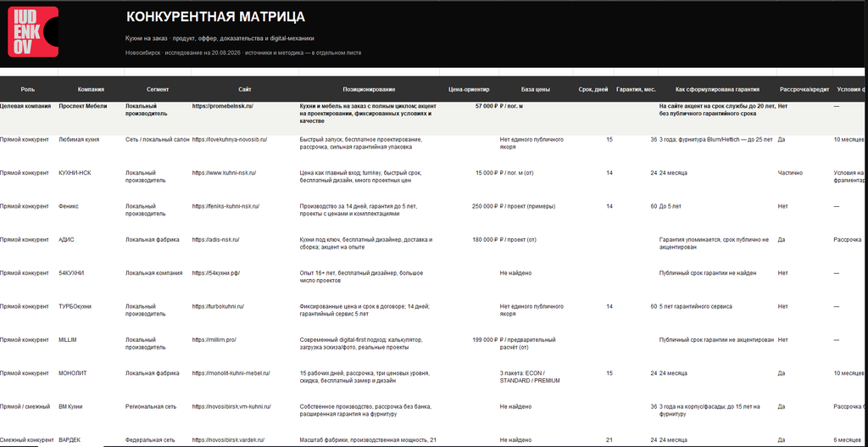This screenshot has width=868, height=447.
Task: Open the https://www.kuhni-nsk.ru/ link
Action: pyautogui.click(x=224, y=173)
